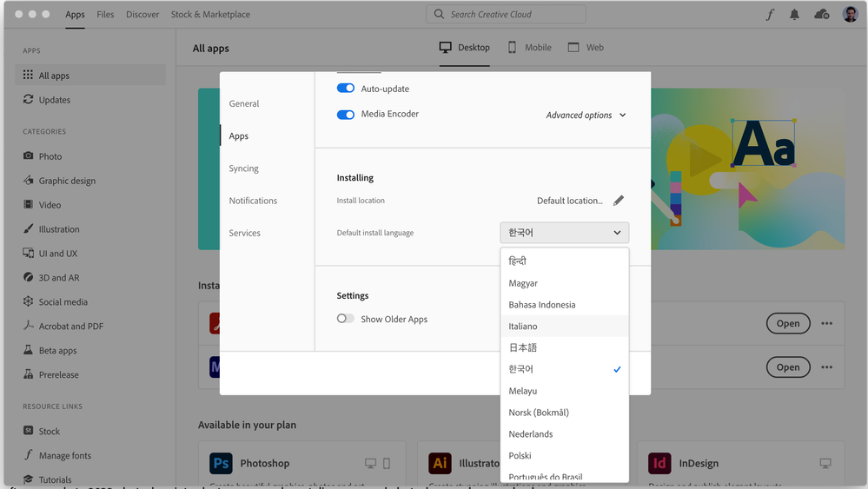Click the Graphic design icon in sidebar

(28, 180)
